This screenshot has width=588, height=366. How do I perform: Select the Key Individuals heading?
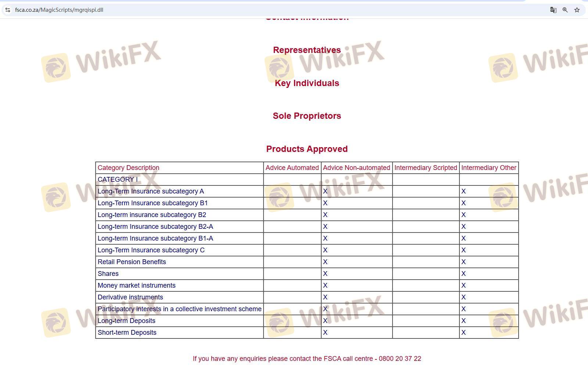(307, 83)
